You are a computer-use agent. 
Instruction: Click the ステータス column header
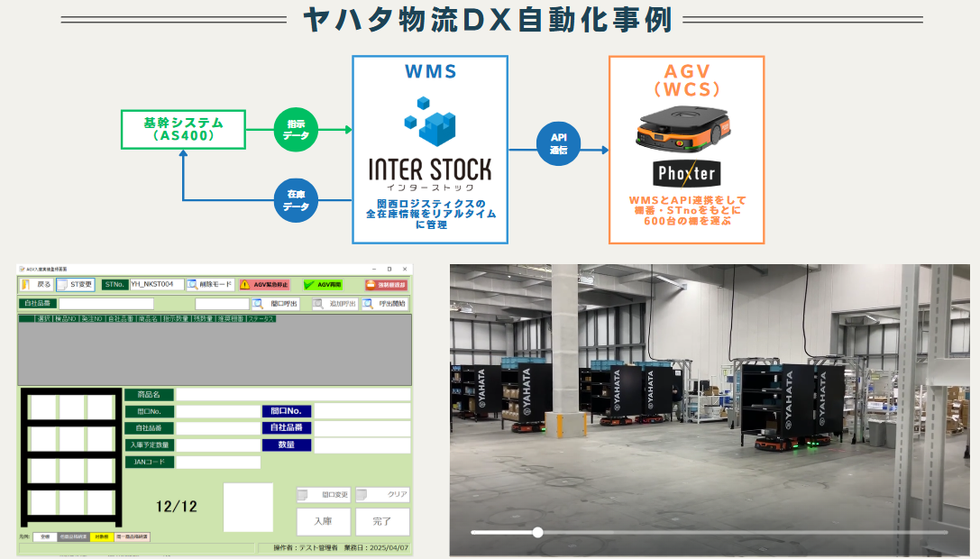click(261, 319)
